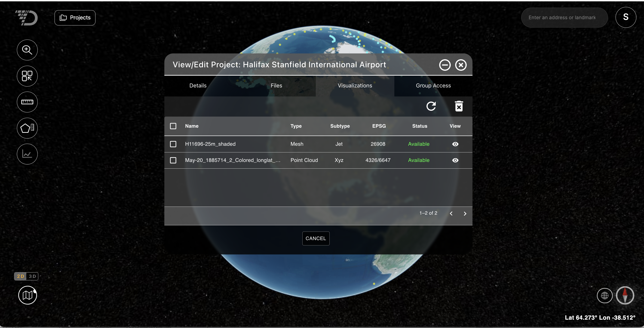Screen dimensions: 644x328
Task: Go to next page of visualizations
Action: pyautogui.click(x=465, y=214)
